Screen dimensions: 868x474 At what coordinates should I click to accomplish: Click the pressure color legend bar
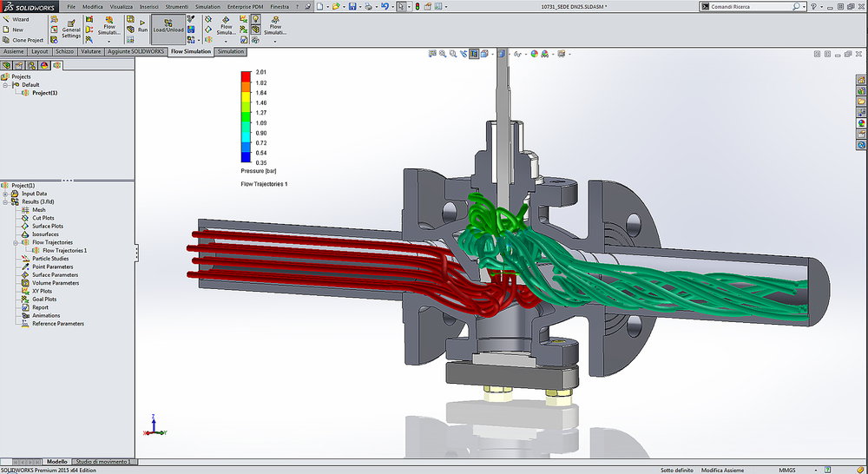click(x=246, y=116)
